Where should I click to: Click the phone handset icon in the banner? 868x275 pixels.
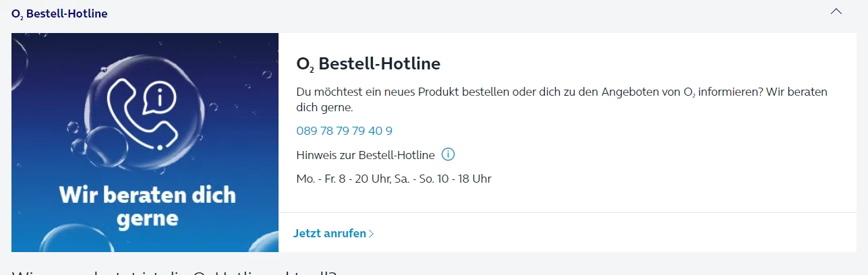(x=134, y=113)
